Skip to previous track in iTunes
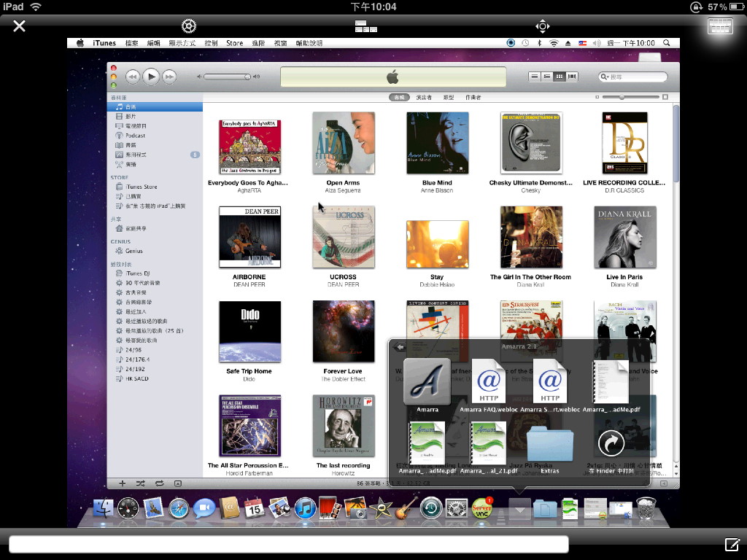This screenshot has height=560, width=747. coord(133,77)
